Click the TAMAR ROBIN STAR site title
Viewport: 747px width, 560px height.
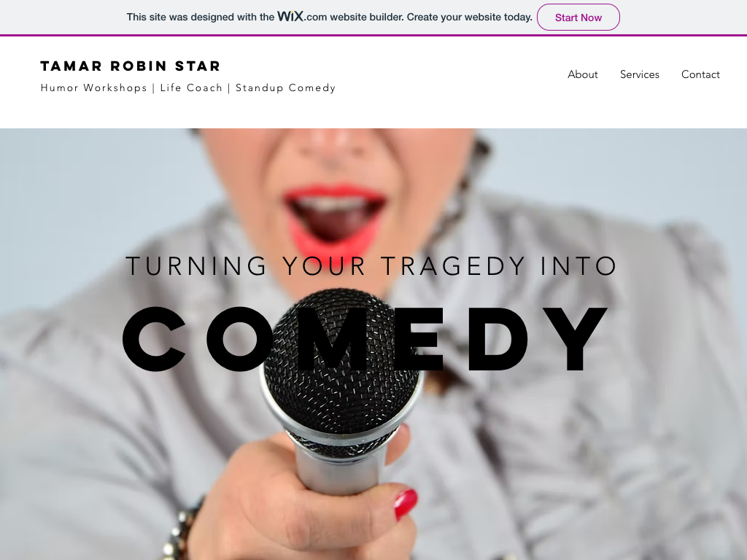click(x=131, y=66)
